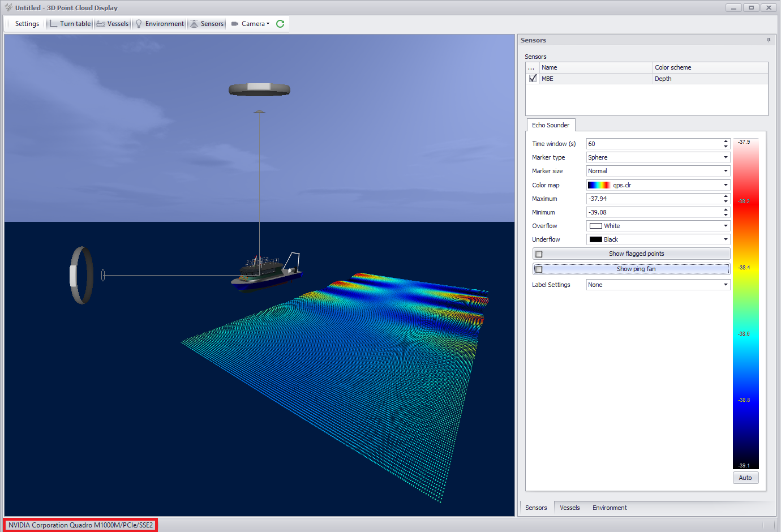Open the Camera dropdown menu
The height and width of the screenshot is (532, 781).
tap(251, 24)
